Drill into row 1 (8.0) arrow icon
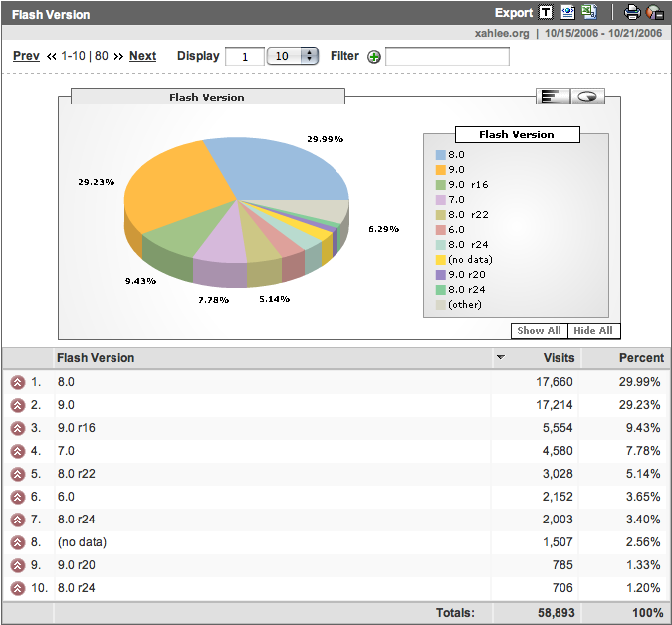 (17, 381)
